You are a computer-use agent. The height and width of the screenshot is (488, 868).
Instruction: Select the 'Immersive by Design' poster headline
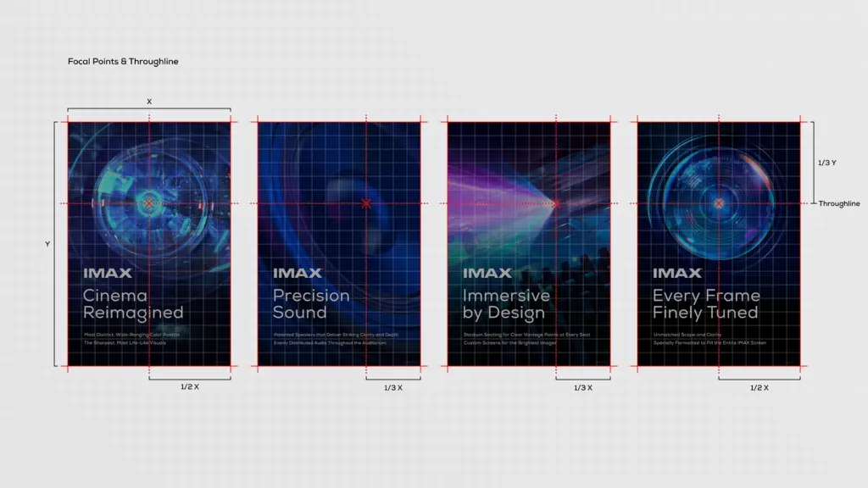(x=506, y=304)
